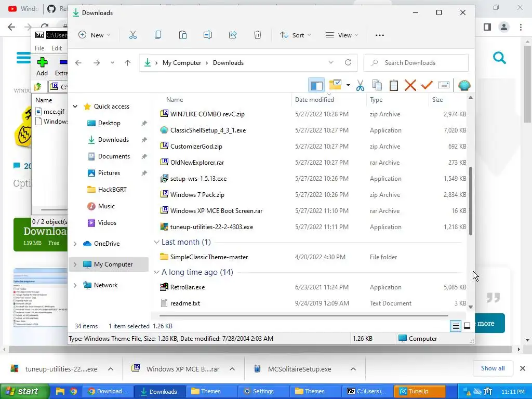532x399 pixels.
Task: Click the 7-Zip Add green plus icon
Action: coord(42,62)
